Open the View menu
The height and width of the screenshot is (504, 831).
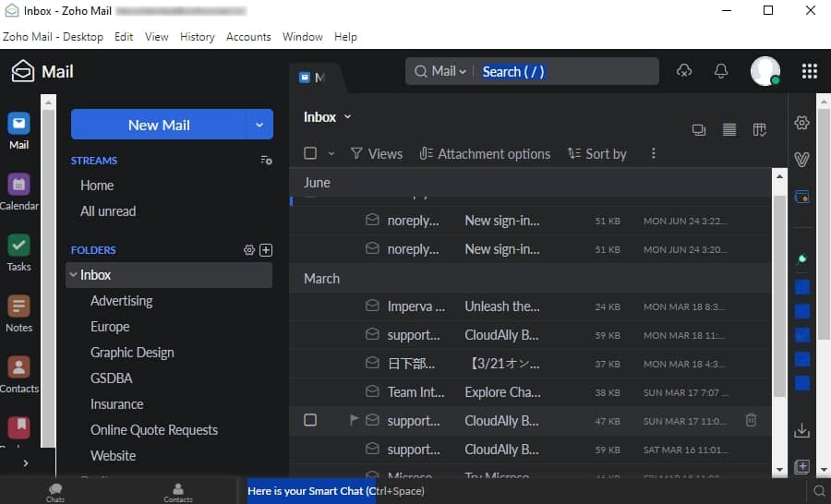click(x=157, y=37)
